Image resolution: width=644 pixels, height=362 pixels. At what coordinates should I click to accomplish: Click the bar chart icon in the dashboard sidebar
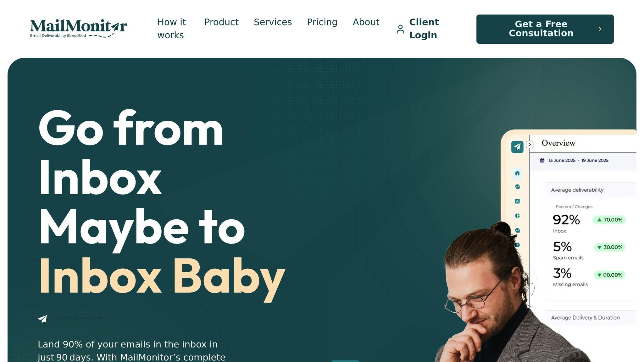click(517, 201)
